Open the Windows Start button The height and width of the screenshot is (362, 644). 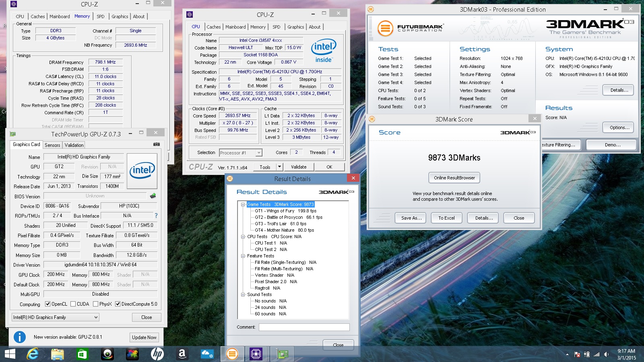10,354
